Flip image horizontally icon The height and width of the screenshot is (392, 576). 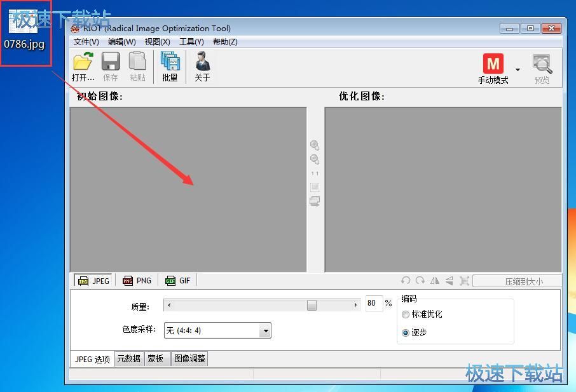tap(435, 281)
